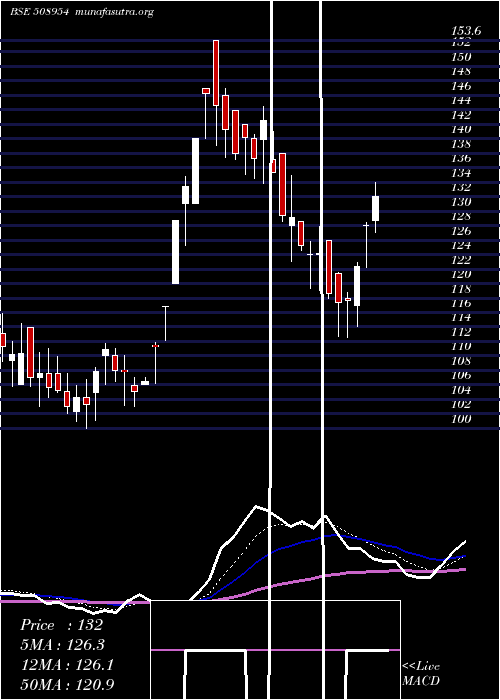Click the 134 price axis label
The width and height of the screenshot is (500, 700).
461,173
